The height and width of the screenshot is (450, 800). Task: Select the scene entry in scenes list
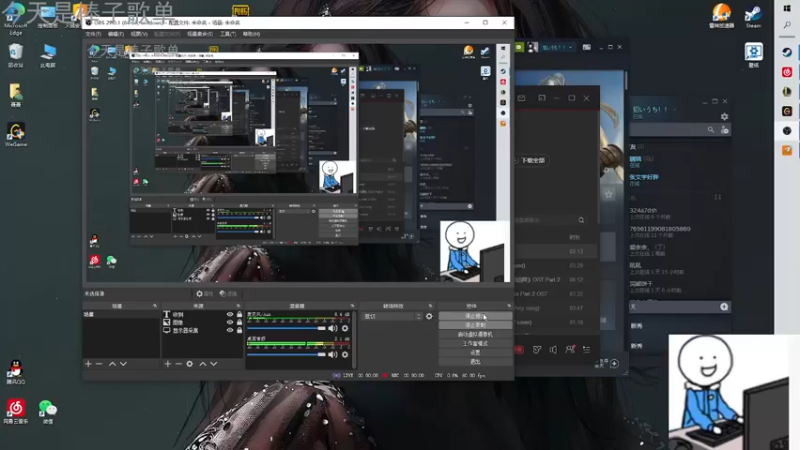point(121,314)
